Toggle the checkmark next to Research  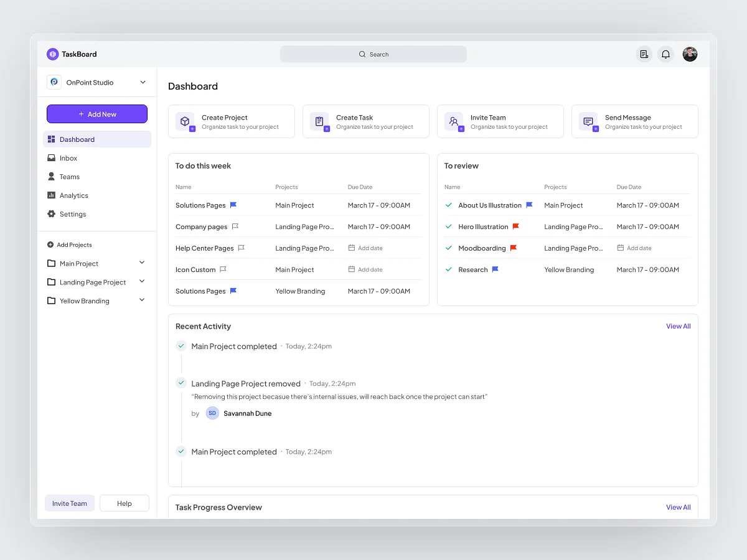point(449,269)
